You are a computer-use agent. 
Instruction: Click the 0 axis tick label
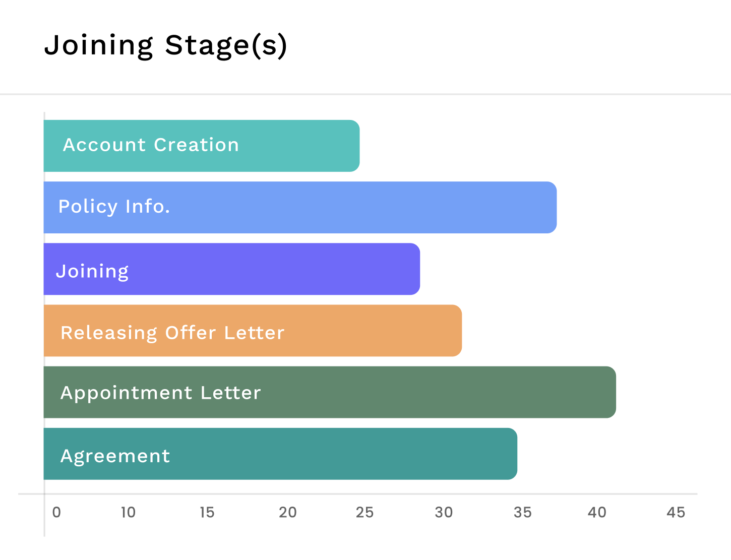(x=56, y=513)
